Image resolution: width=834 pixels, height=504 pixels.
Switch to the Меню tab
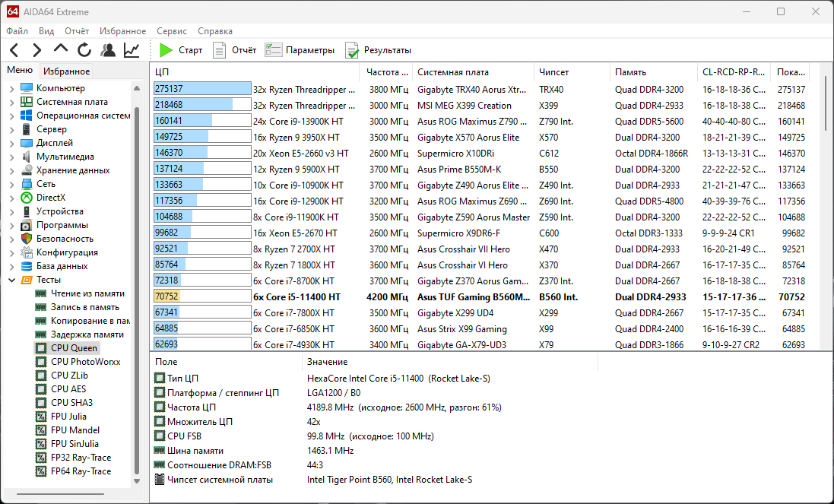coord(20,70)
